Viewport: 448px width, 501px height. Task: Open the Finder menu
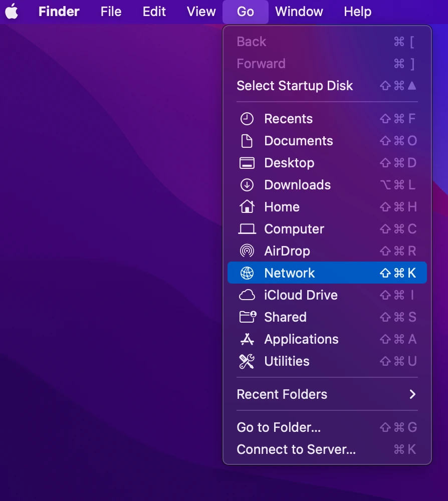(59, 12)
